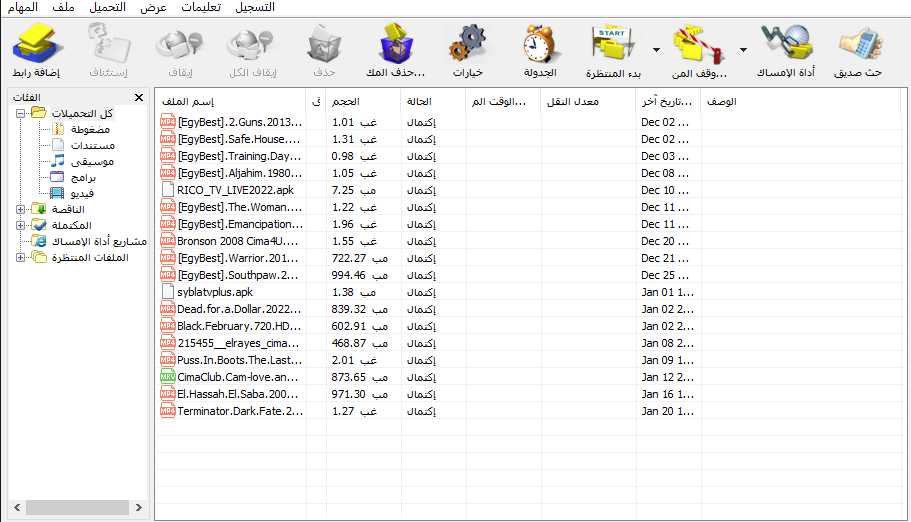This screenshot has width=911, height=522.
Task: Select the Dead.for.a.Dollar.2022 file row
Action: pyautogui.click(x=528, y=309)
